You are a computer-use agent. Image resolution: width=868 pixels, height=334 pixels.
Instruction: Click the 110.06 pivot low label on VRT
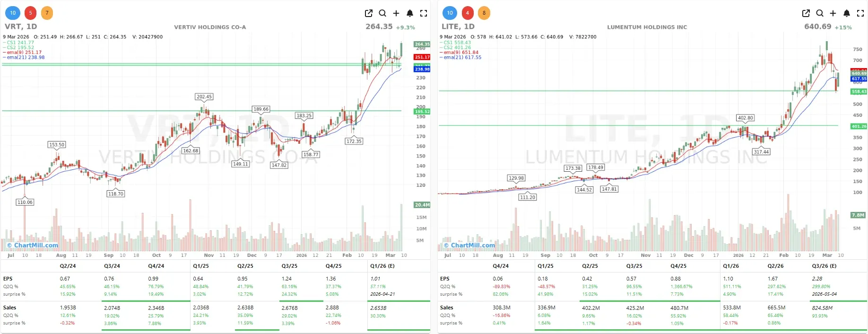point(25,202)
